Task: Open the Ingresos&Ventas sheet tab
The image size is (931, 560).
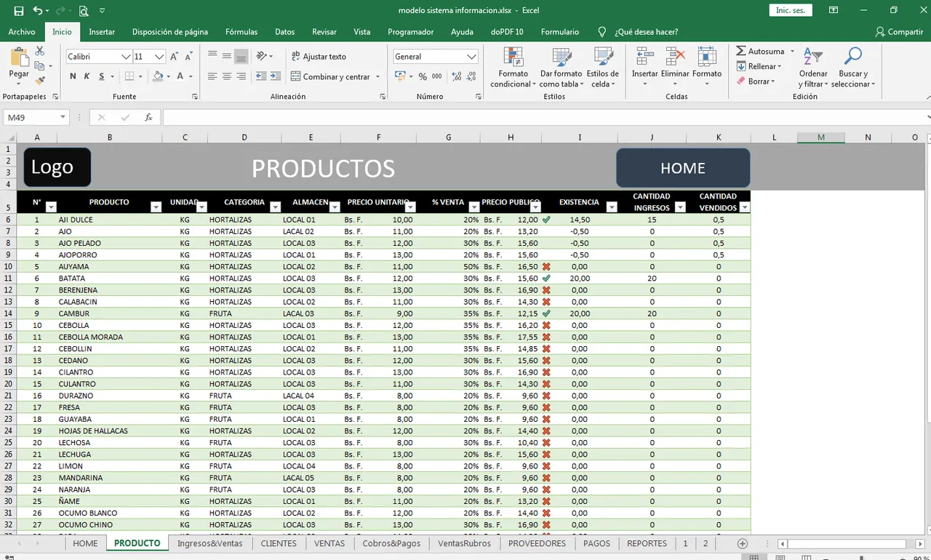Action: [210, 543]
